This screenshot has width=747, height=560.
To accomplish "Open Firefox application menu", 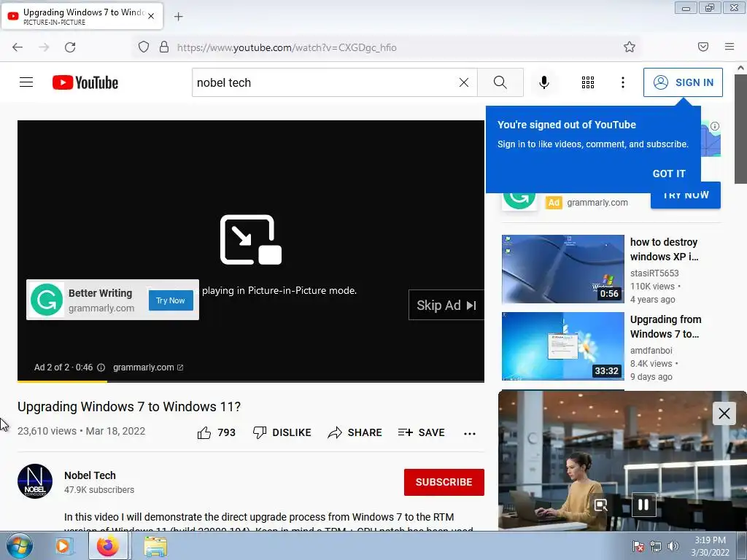I will tap(729, 47).
